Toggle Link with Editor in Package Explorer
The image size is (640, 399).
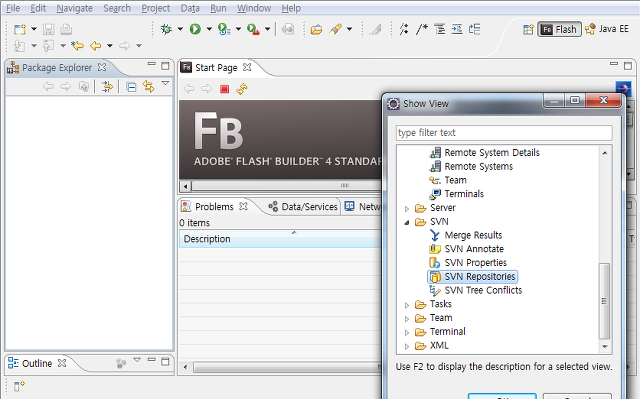click(148, 86)
